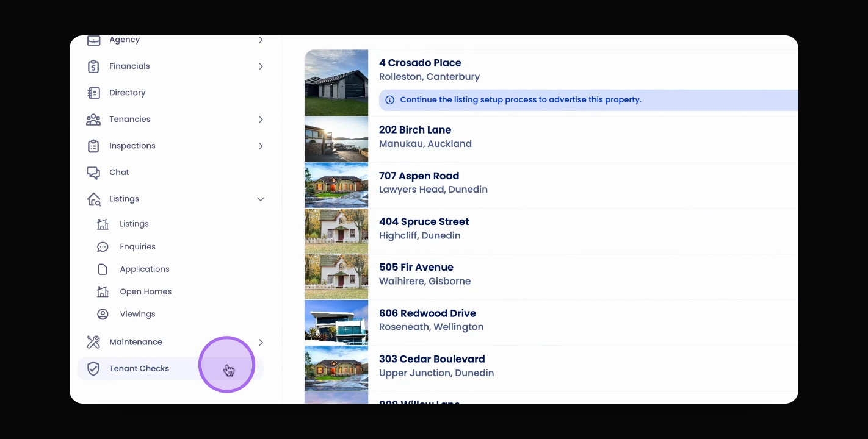Go to the Open Homes submenu item
Image resolution: width=868 pixels, height=439 pixels.
[145, 291]
